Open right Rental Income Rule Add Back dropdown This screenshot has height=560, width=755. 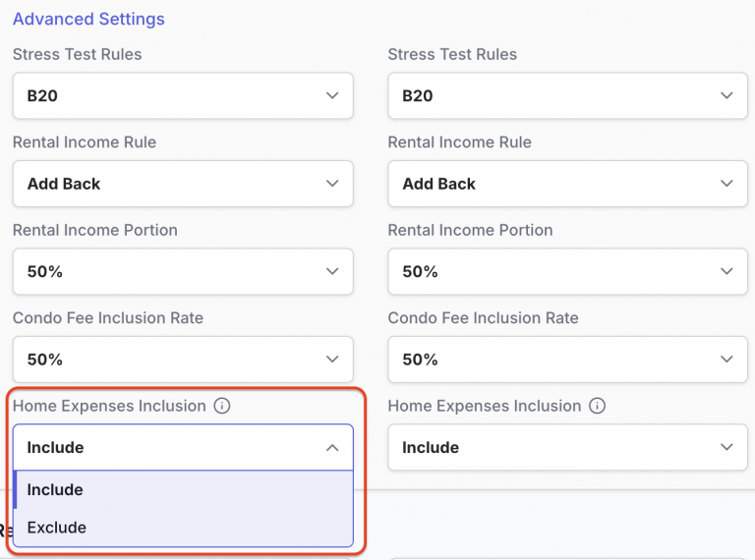[x=567, y=184]
